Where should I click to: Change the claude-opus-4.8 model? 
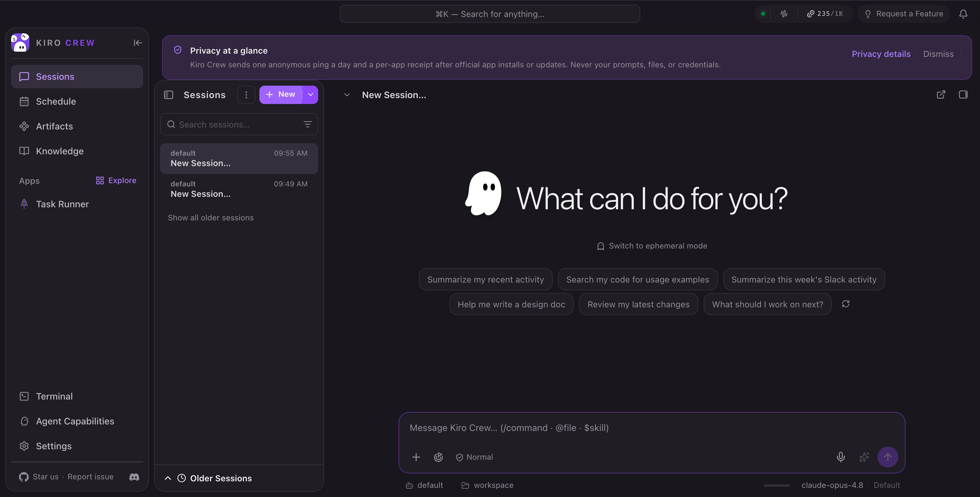click(x=832, y=485)
